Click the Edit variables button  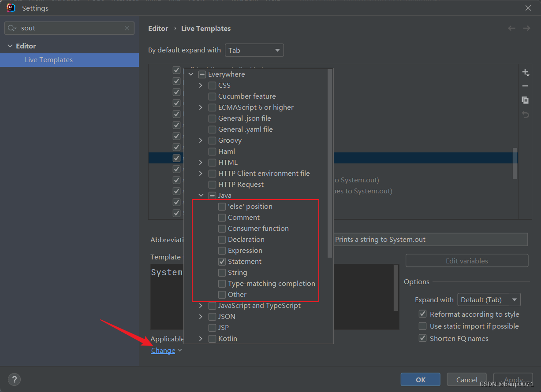coord(467,261)
